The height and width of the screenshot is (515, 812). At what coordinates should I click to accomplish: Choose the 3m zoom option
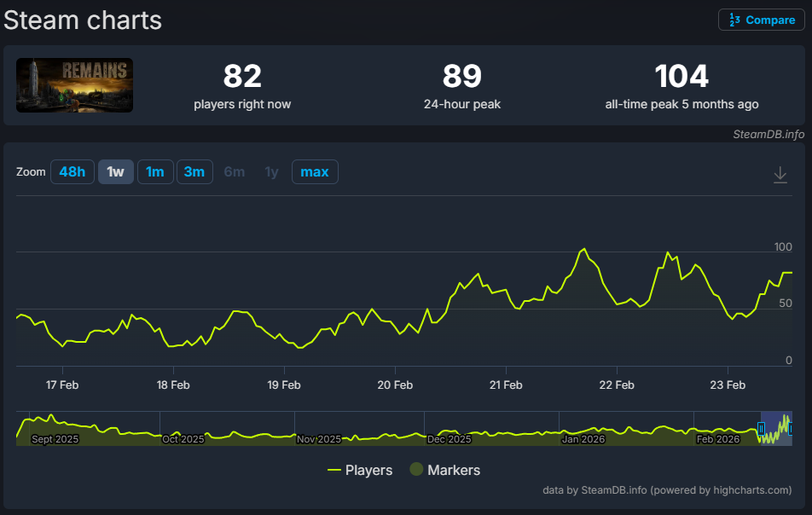(x=194, y=172)
